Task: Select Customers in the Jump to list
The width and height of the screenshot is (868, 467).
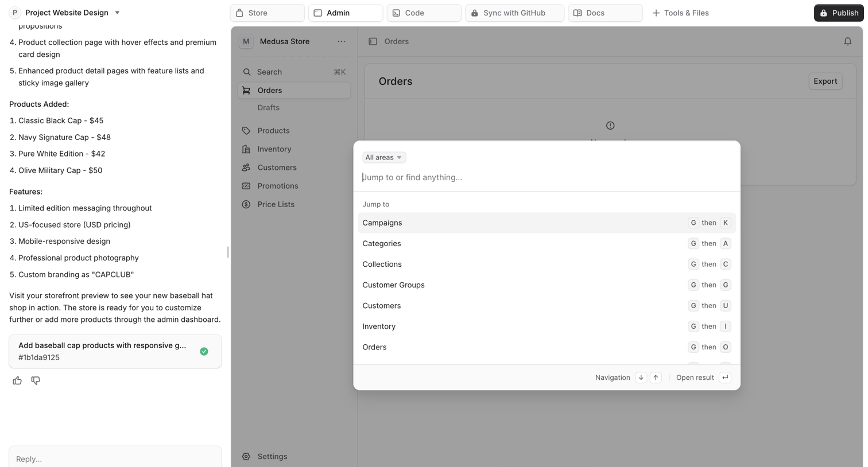Action: 547,305
